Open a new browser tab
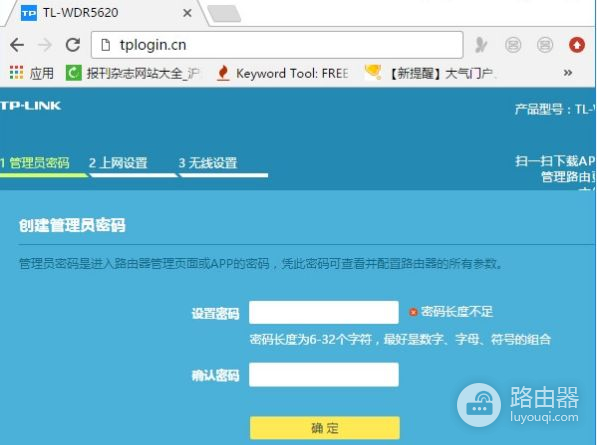Screen dimensions: 597x445 tap(224, 14)
